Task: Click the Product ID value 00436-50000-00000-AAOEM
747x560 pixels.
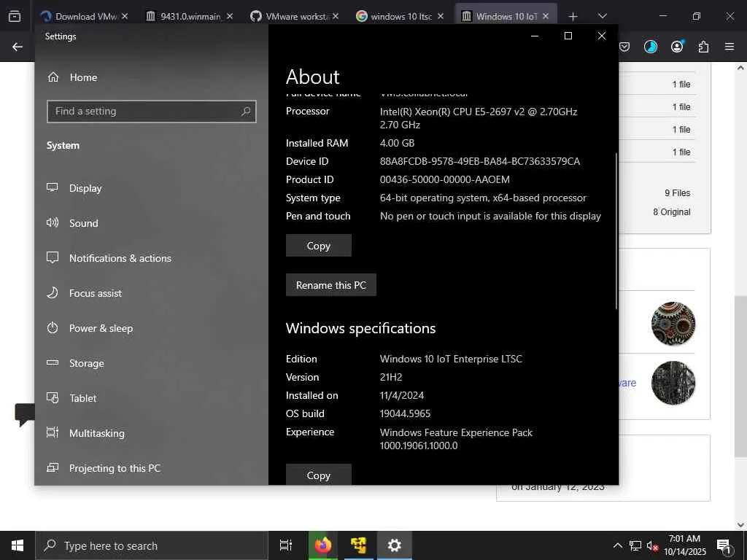Action: 444,179
